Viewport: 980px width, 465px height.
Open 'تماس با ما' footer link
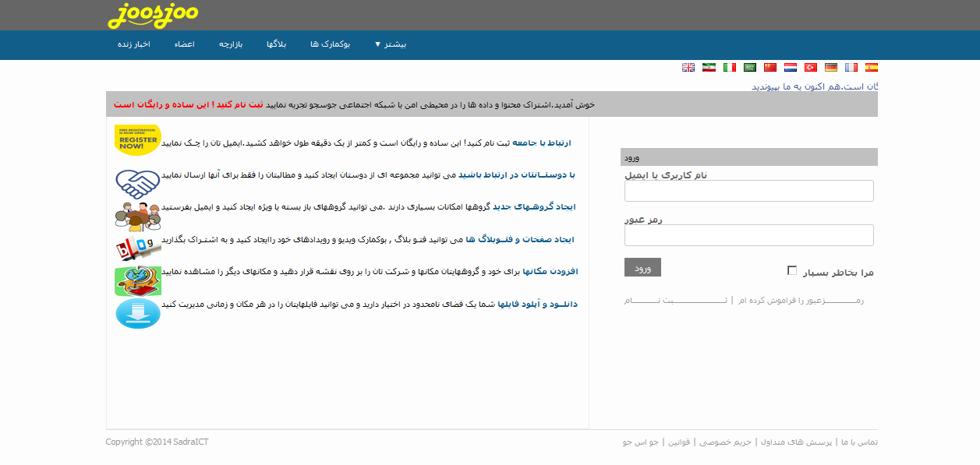[859, 442]
